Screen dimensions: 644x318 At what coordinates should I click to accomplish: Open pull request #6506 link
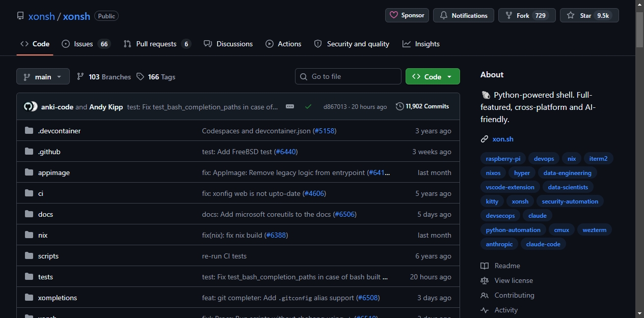pos(344,214)
